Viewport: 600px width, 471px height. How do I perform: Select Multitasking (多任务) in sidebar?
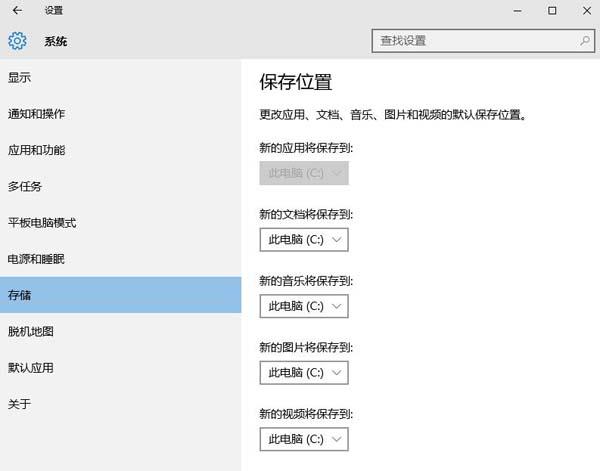[25, 186]
